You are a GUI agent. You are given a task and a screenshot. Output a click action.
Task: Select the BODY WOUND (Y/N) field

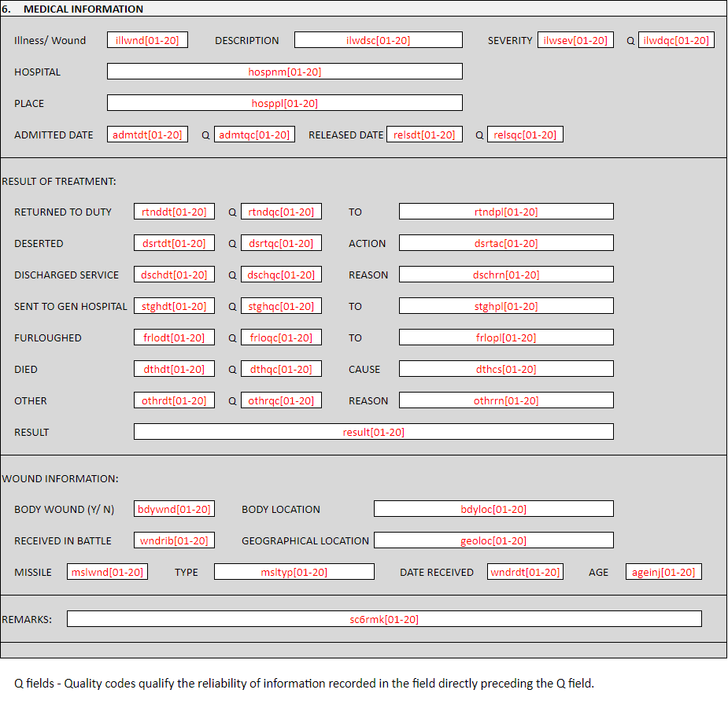click(x=174, y=509)
